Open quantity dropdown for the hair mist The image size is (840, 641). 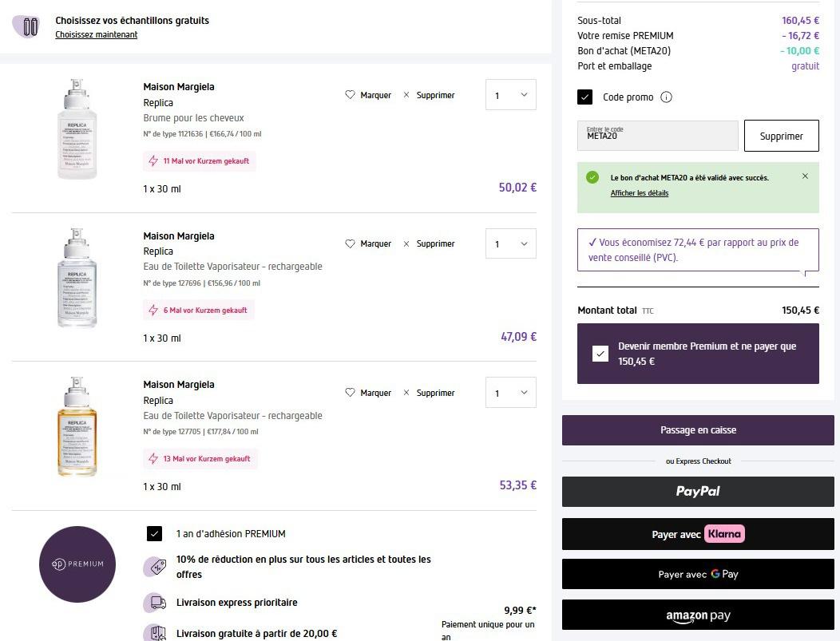(511, 95)
